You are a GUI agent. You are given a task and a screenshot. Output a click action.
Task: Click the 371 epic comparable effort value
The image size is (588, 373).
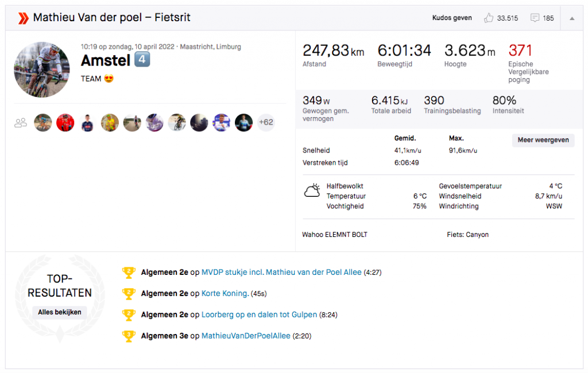(x=520, y=50)
